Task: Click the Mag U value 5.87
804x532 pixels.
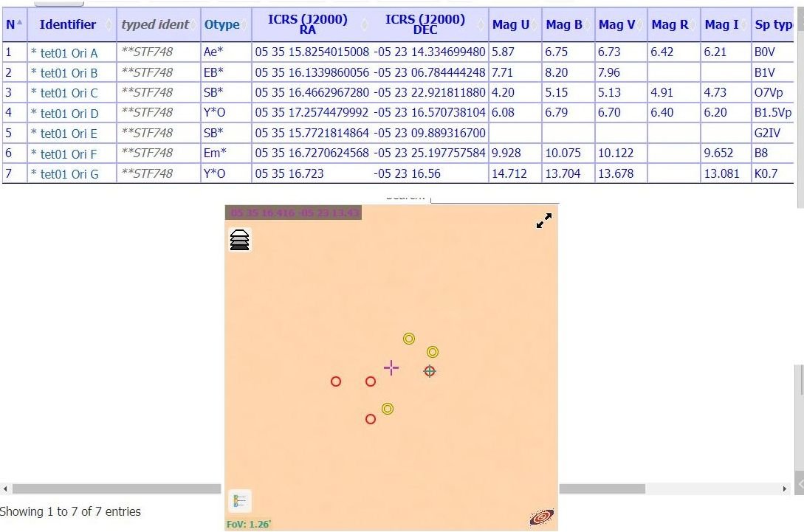Action: click(x=503, y=52)
